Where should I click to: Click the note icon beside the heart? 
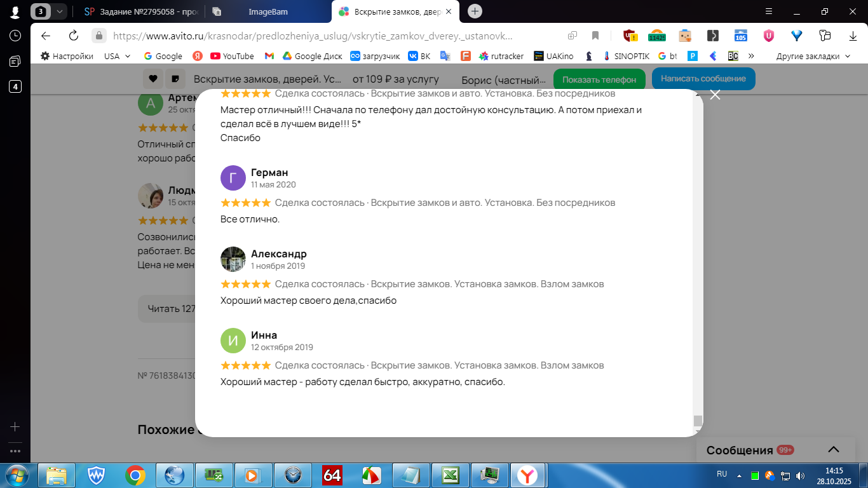point(175,79)
